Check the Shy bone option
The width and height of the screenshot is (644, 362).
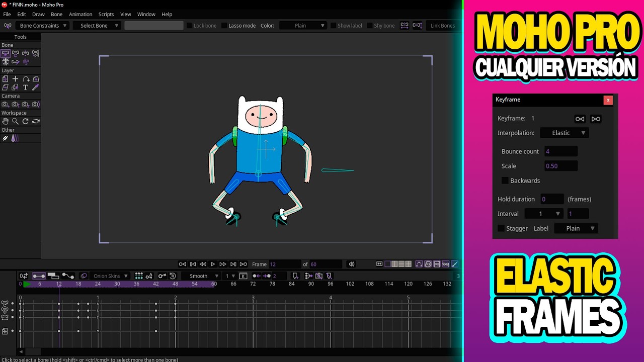[x=370, y=26]
